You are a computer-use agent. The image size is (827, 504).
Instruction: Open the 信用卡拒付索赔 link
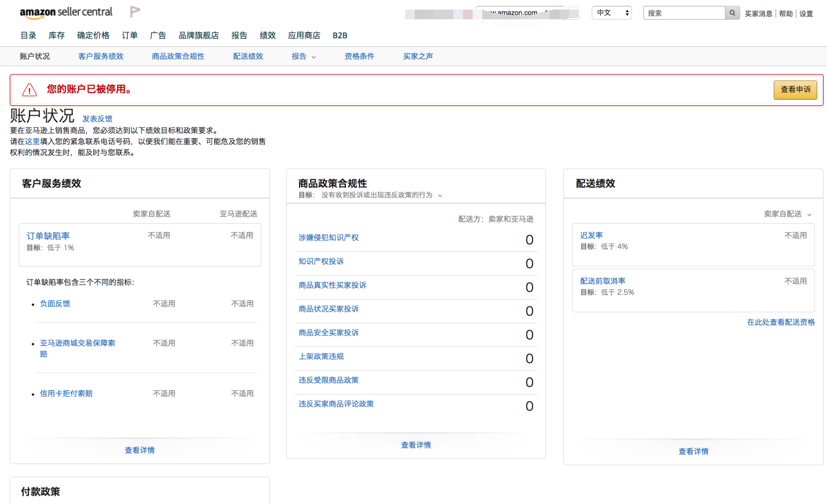tap(66, 393)
